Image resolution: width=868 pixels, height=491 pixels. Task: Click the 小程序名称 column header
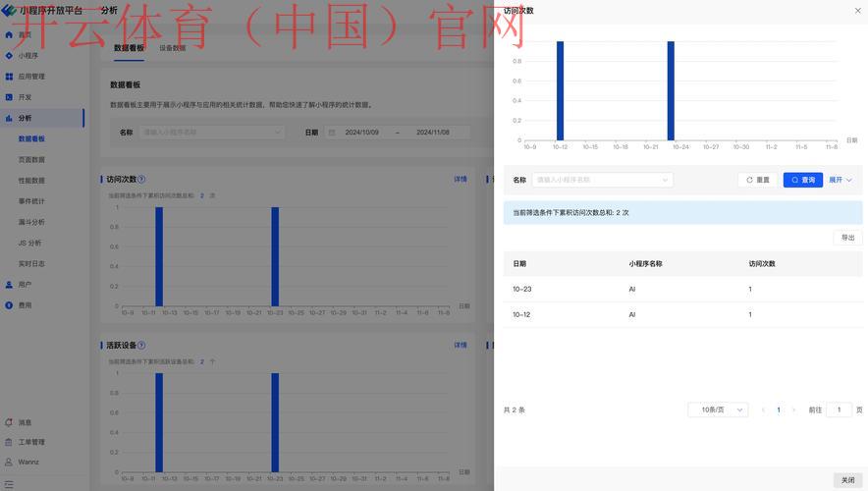(x=645, y=264)
